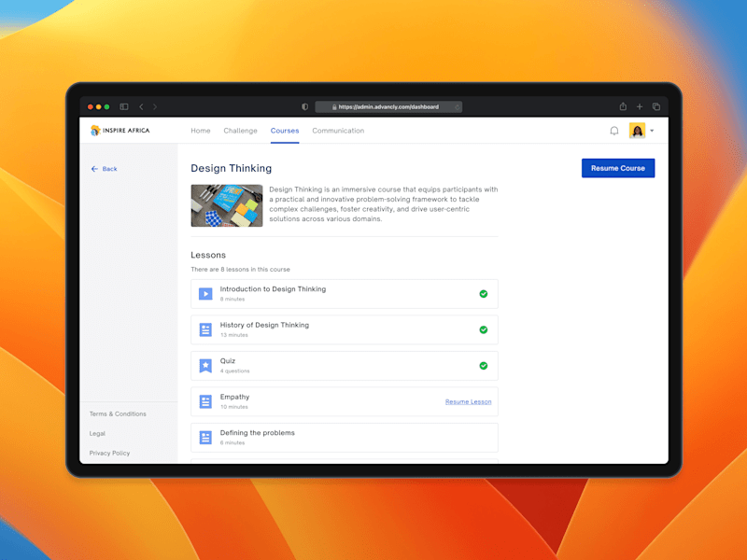Click the completed checkmark on Introduction lesson

[484, 294]
